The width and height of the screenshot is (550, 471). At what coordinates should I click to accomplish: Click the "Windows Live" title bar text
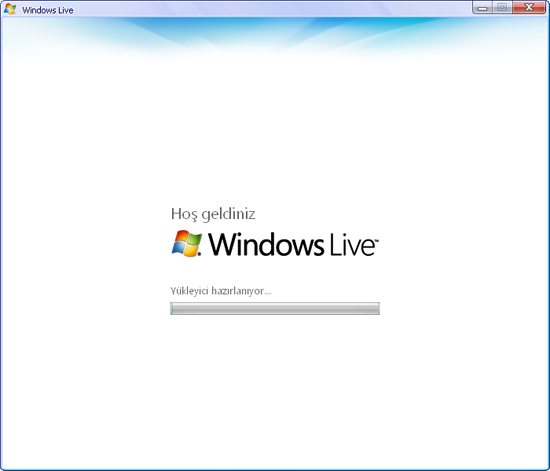tap(48, 10)
